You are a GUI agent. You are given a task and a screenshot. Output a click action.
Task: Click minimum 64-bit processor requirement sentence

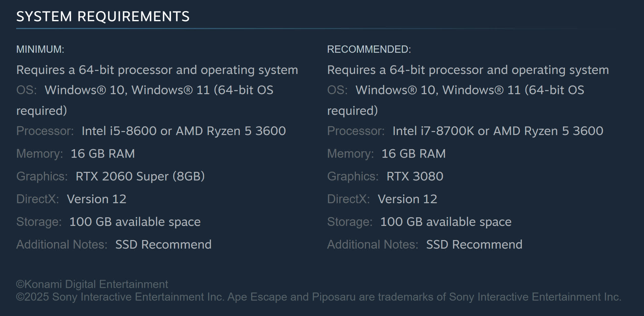tap(157, 70)
